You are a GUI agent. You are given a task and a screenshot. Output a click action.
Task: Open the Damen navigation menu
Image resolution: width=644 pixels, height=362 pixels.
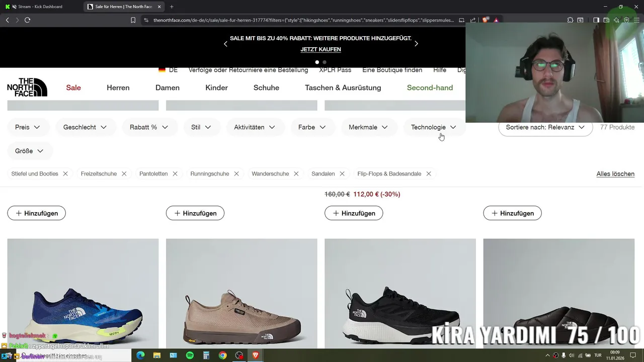coord(168,87)
